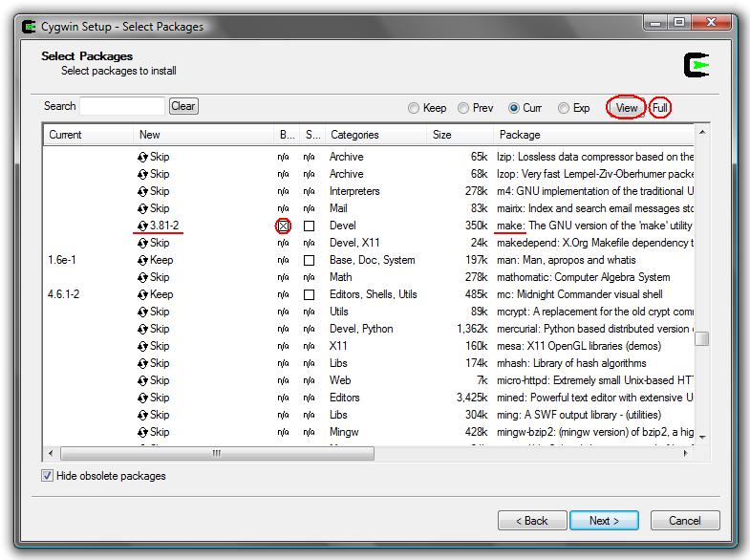750x560 pixels.
Task: Click the cycle icon for makedepend
Action: 142,243
